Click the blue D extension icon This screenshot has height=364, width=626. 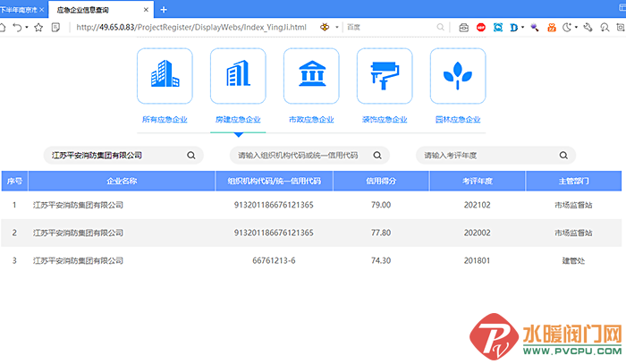(514, 27)
